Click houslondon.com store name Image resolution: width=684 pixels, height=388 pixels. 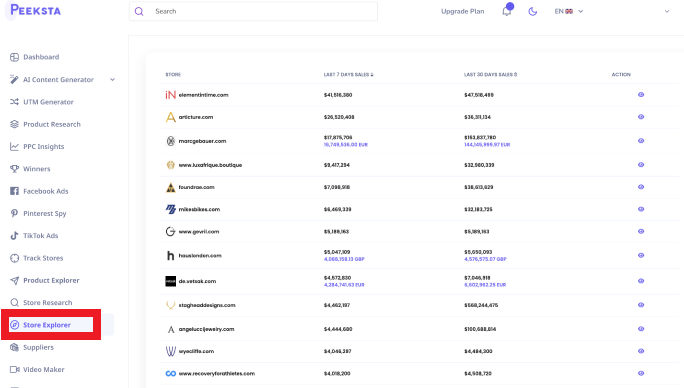[x=200, y=256]
